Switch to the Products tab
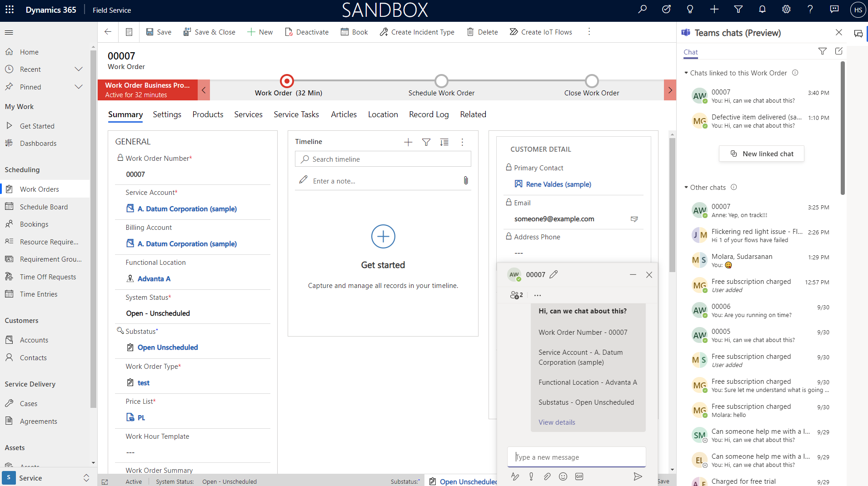Viewport: 868px width, 486px height. [x=208, y=114]
